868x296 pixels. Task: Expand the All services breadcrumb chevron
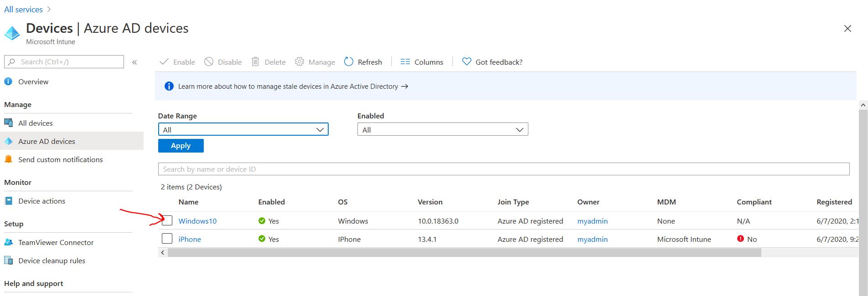pos(49,9)
